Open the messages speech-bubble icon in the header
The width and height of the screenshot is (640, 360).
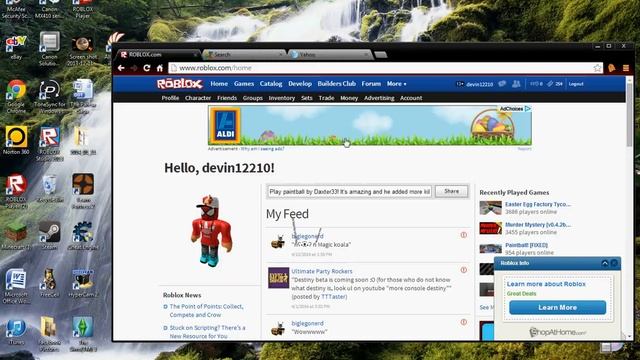(502, 84)
